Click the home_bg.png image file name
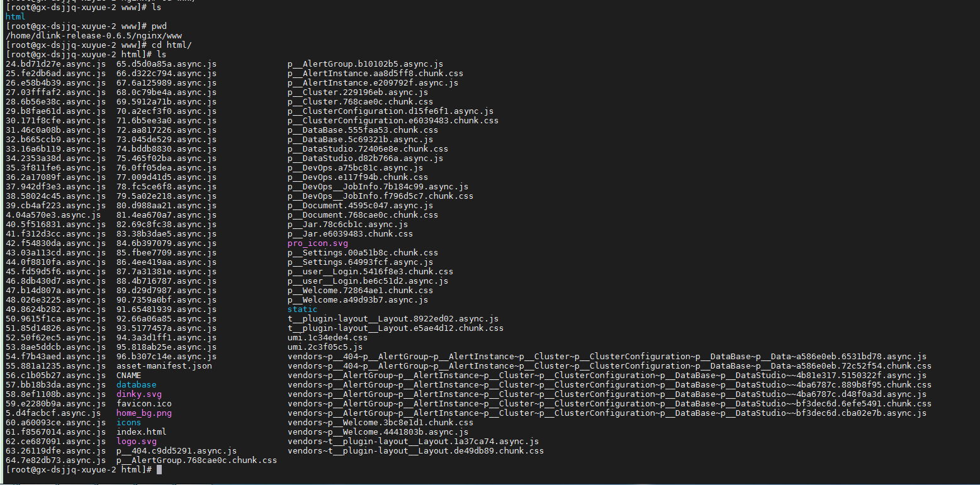980x485 pixels. 144,413
